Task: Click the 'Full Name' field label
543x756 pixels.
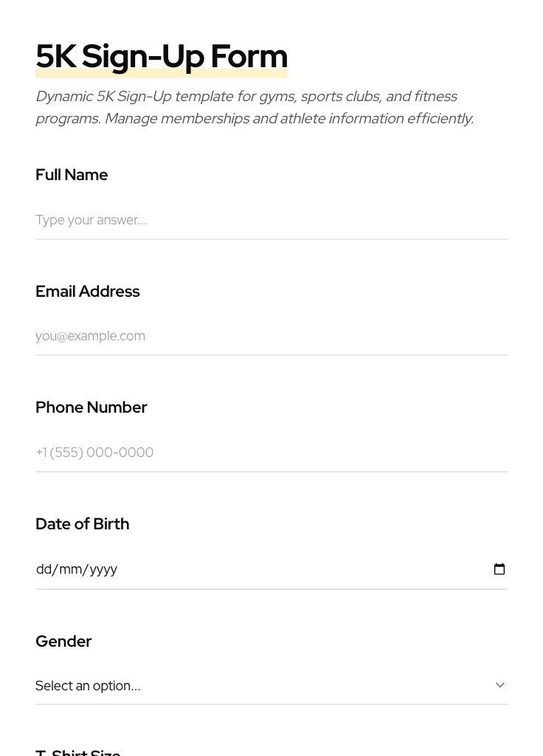Action: tap(72, 175)
